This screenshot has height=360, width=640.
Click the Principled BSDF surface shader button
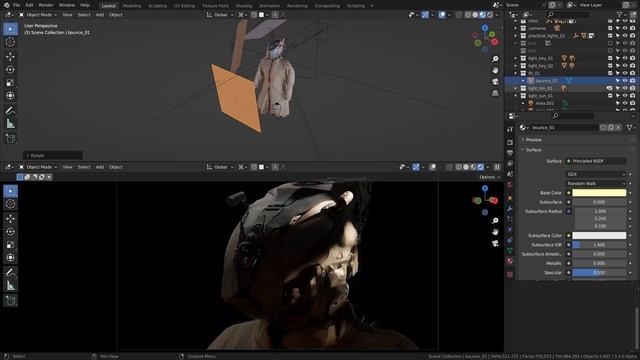click(x=596, y=161)
